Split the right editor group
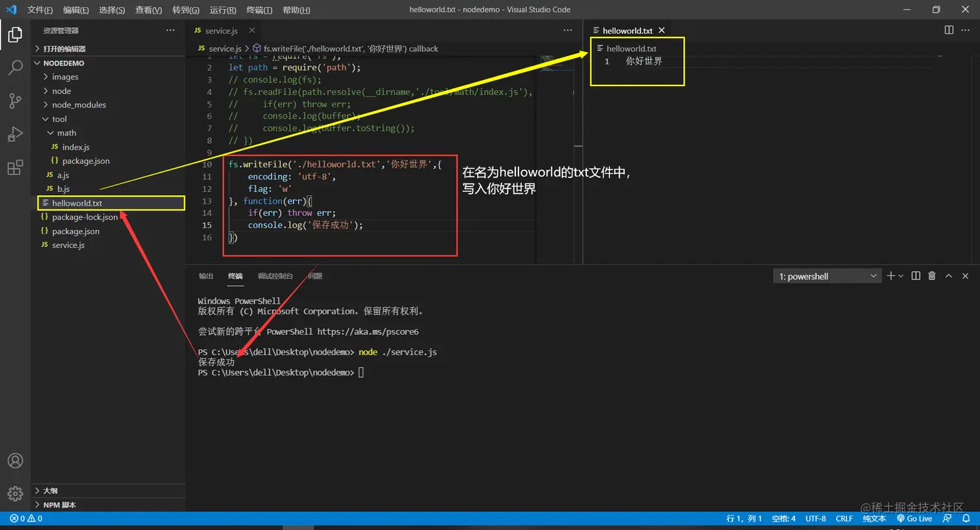This screenshot has width=980, height=530. tap(949, 30)
